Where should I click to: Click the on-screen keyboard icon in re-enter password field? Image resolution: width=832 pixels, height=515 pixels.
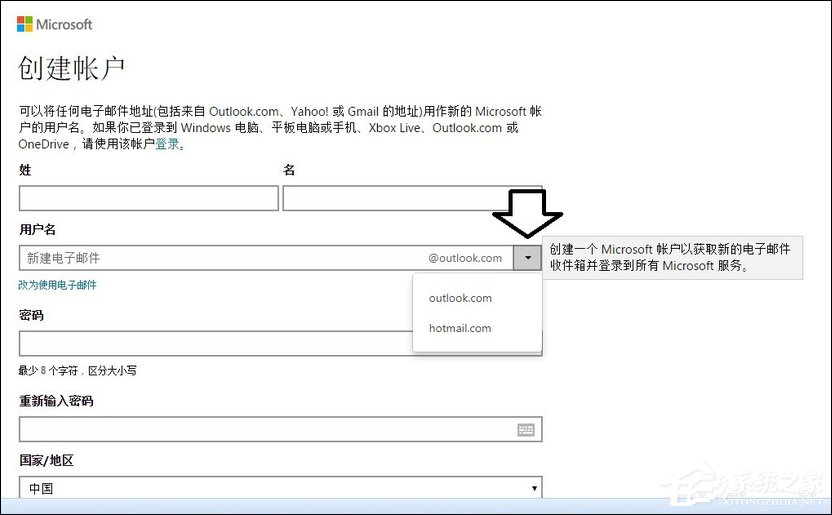pos(526,430)
